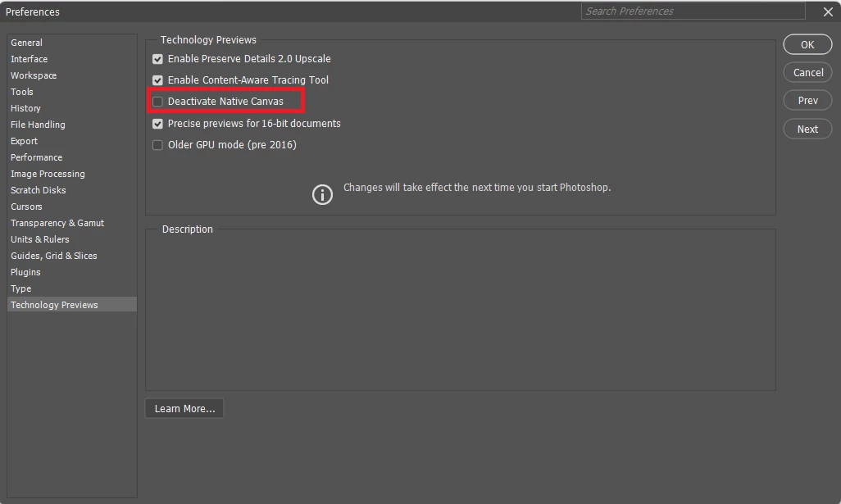This screenshot has height=504, width=841.
Task: Click the Technology Previews group heading
Action: tap(208, 39)
